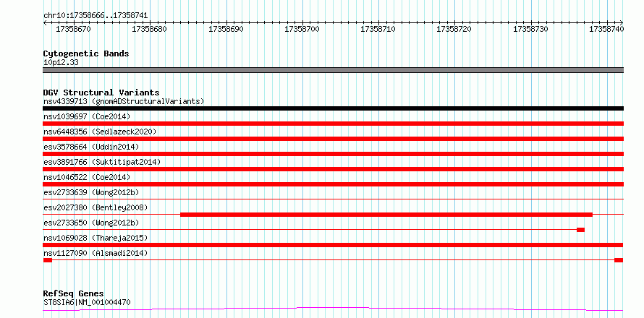The image size is (644, 318).
Task: Click ruler position 17358670
Action: 74,29
